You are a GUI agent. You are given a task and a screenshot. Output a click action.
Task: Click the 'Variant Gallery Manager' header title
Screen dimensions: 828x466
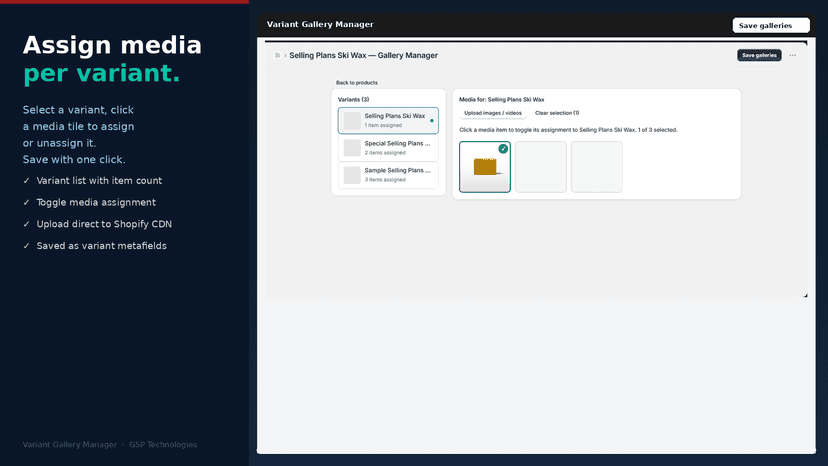[x=320, y=24]
